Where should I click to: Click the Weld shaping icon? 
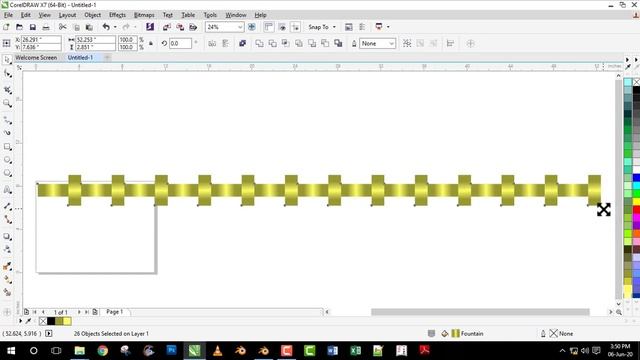pos(259,43)
